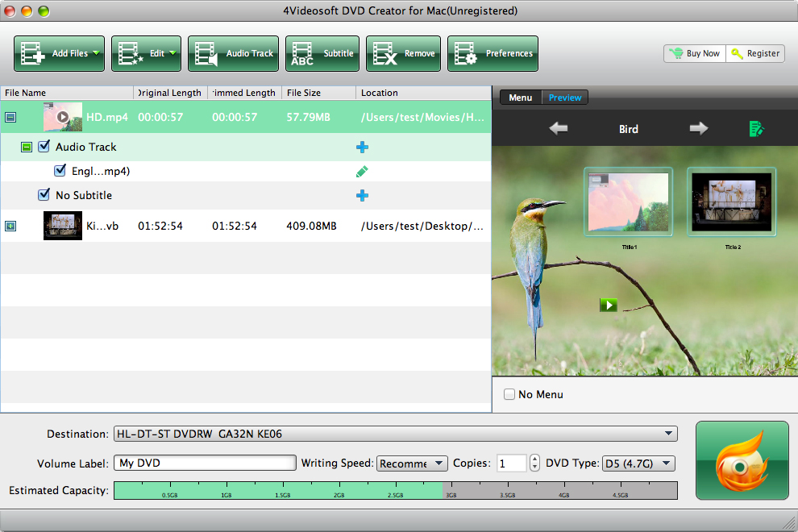Expand the Ki...vb file row
Image resolution: width=798 pixels, height=532 pixels.
click(10, 226)
